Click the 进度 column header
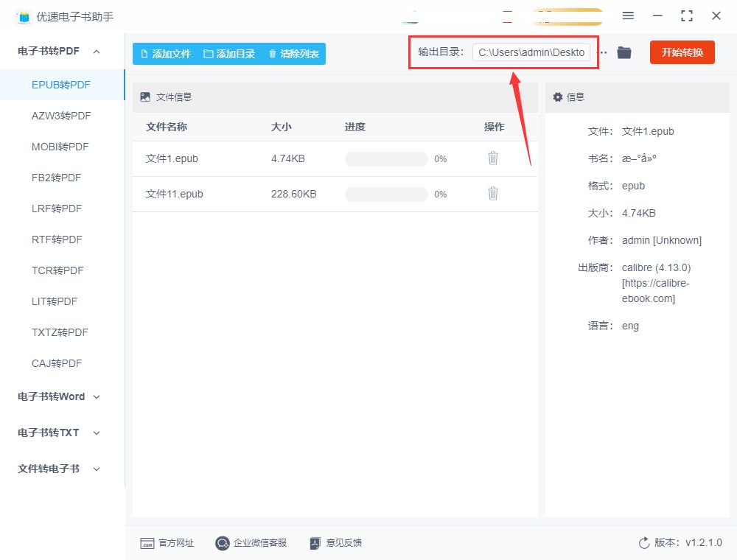Image resolution: width=737 pixels, height=560 pixels. pyautogui.click(x=355, y=127)
